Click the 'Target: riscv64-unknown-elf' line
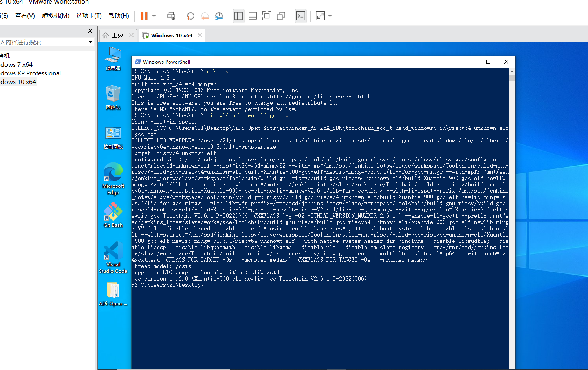This screenshot has width=588, height=370. (x=174, y=153)
